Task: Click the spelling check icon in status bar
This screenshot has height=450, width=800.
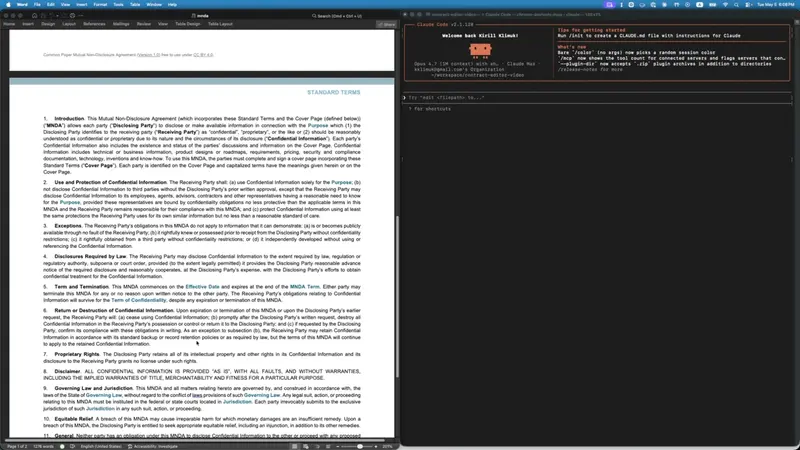Action: (62, 446)
